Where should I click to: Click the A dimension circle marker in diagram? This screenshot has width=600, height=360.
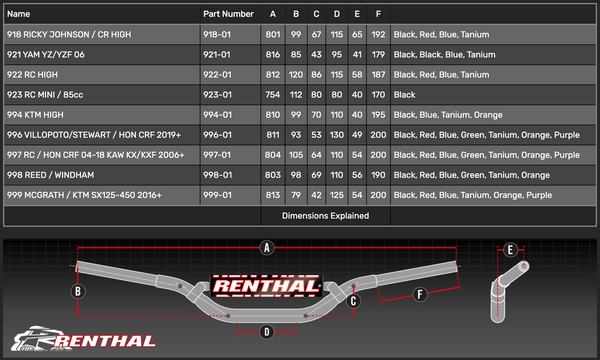tap(267, 248)
